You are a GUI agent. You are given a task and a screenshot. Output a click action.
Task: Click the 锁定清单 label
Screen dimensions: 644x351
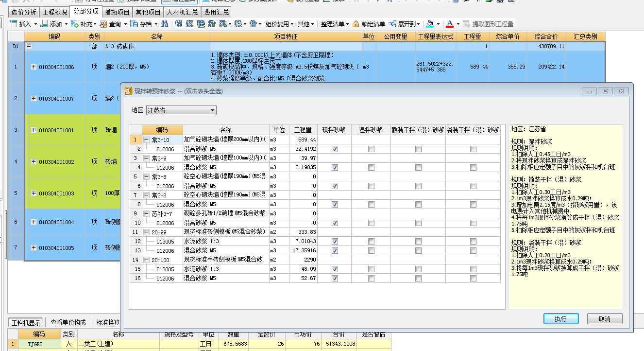tap(373, 24)
